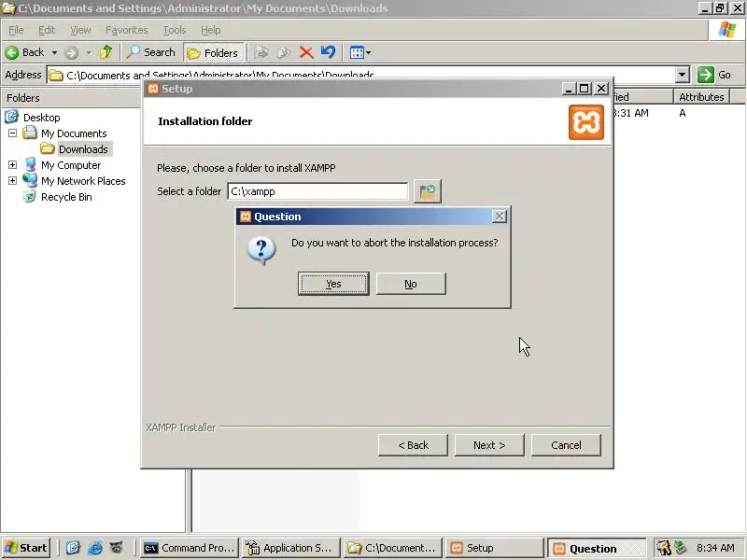
Task: Click the XAMPP logo in Setup header
Action: coord(586,122)
